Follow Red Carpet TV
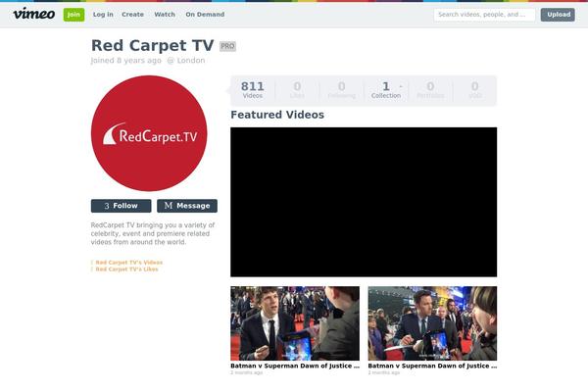Screen dimensions: 588x392 [x=122, y=206]
